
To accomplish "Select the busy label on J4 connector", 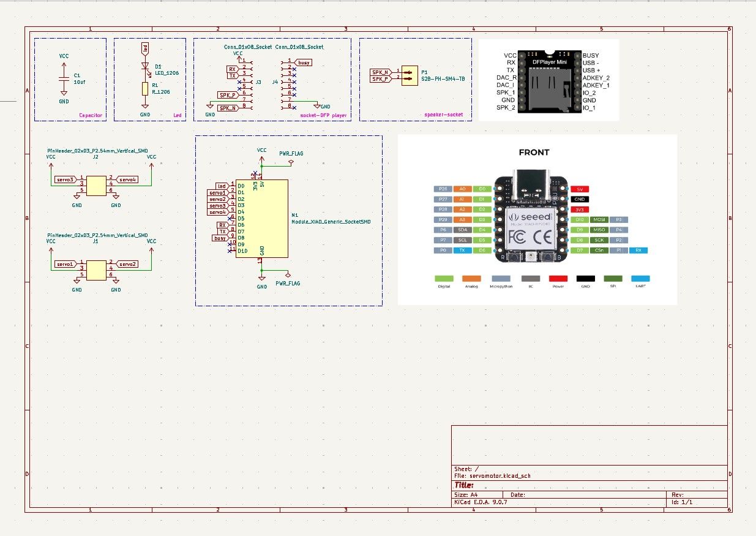I will coord(304,62).
